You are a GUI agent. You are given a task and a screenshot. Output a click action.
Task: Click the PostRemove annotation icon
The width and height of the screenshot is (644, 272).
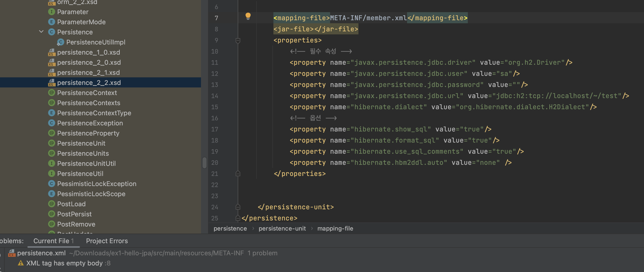52,224
